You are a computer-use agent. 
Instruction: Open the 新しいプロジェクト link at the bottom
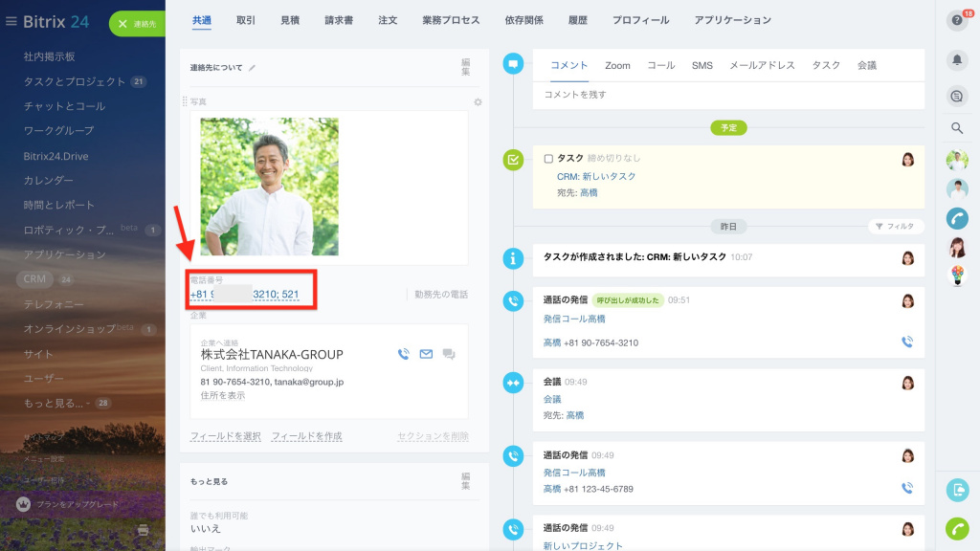click(583, 545)
